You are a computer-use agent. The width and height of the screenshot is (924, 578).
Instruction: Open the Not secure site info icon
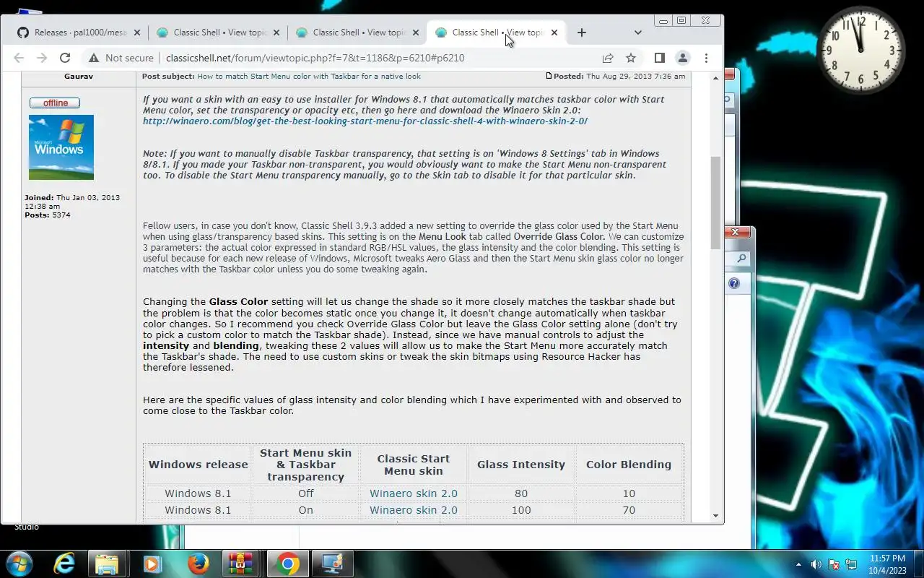93,58
